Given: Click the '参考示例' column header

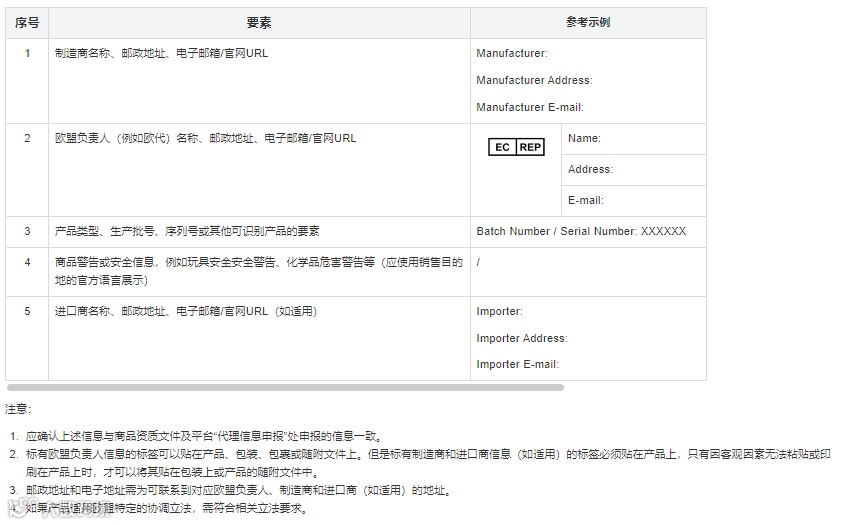Looking at the screenshot, I should [x=588, y=23].
